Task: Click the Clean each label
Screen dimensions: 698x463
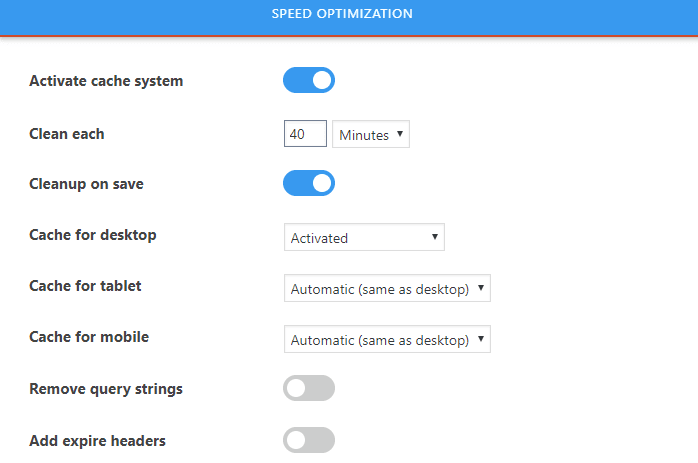Action: [67, 133]
